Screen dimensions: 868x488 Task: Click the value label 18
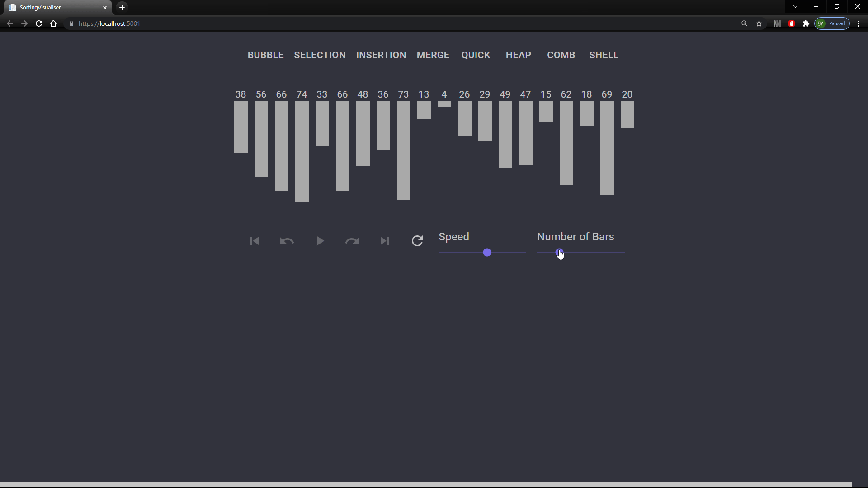point(586,94)
